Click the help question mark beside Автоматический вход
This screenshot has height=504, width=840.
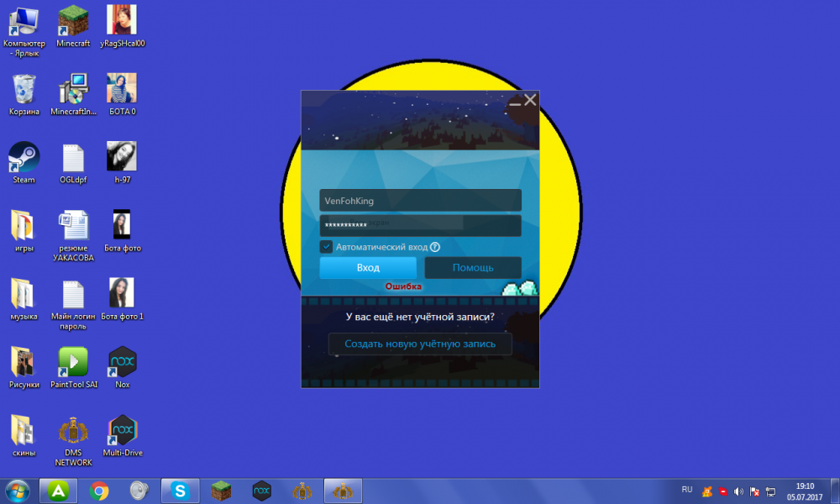tap(435, 247)
